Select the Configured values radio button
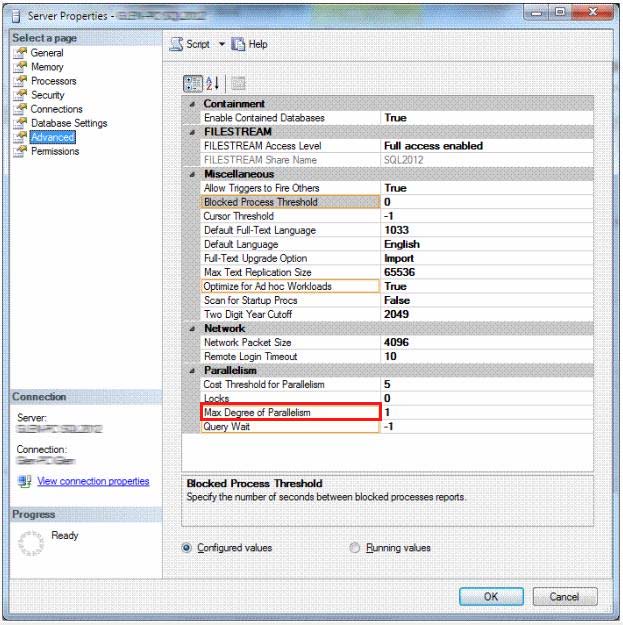 click(x=187, y=548)
